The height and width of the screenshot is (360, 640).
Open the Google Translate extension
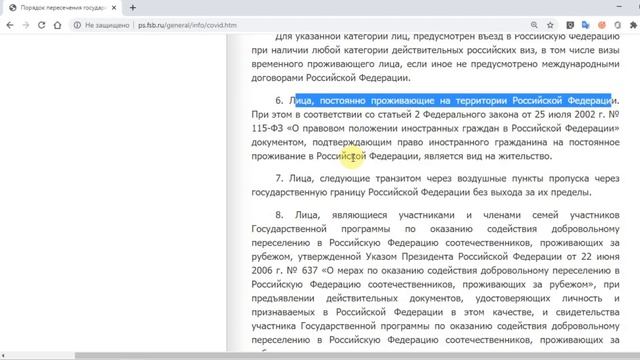[586, 25]
